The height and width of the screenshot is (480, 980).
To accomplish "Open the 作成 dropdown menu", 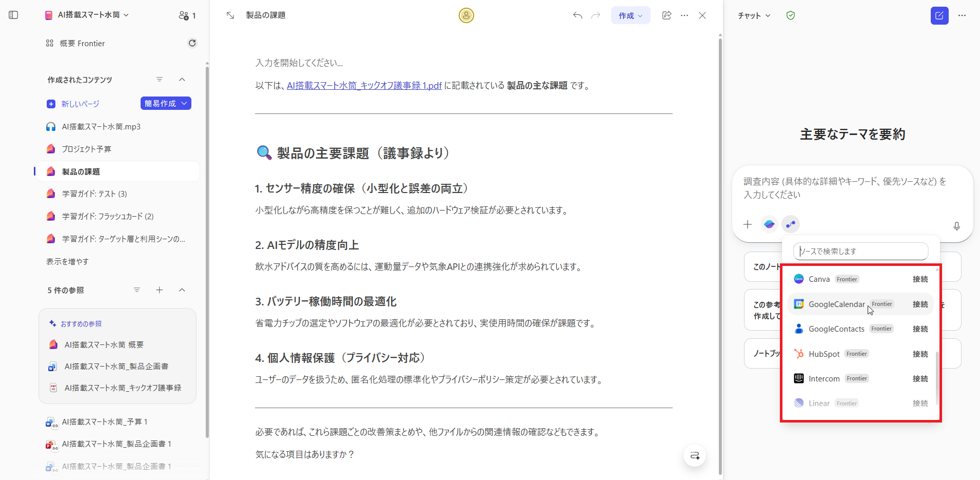I will [x=630, y=15].
